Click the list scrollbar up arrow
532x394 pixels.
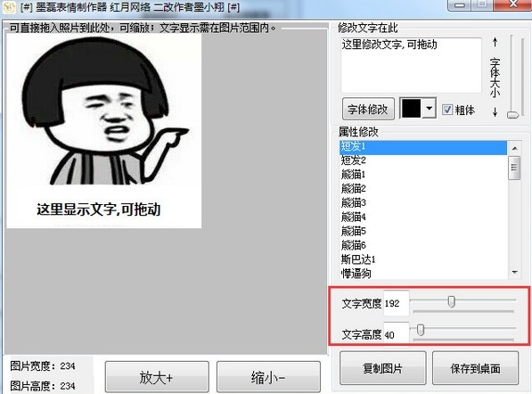tap(514, 148)
